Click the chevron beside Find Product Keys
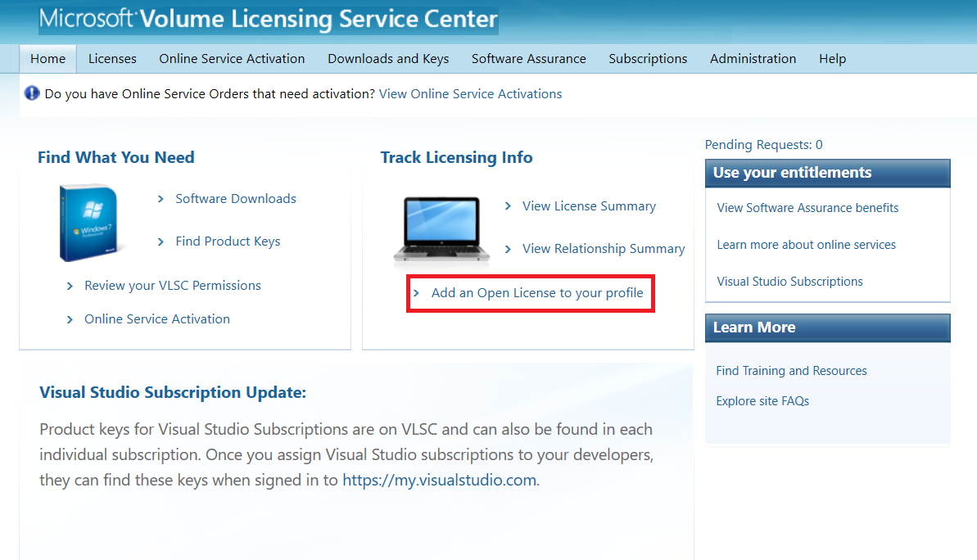 coord(161,241)
